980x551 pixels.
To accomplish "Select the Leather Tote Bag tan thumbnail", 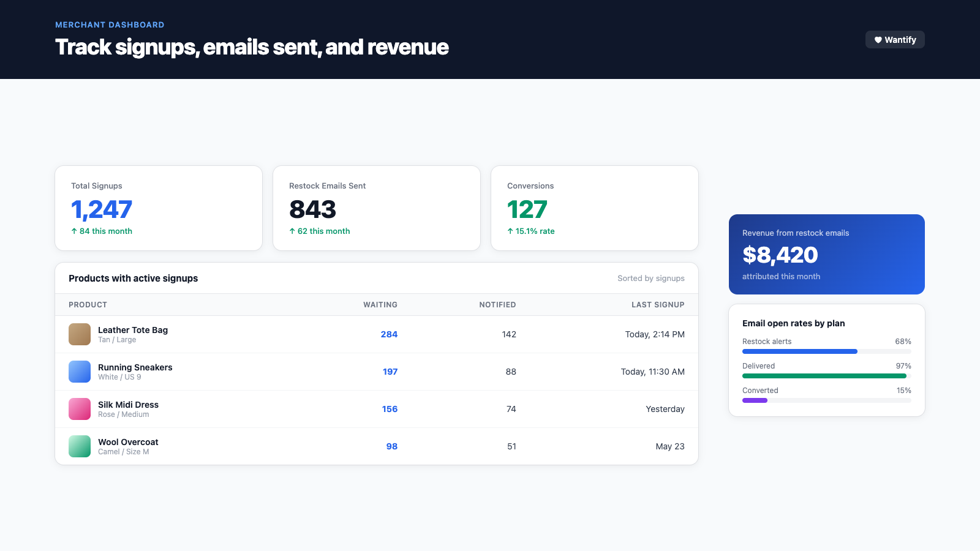I will (80, 334).
